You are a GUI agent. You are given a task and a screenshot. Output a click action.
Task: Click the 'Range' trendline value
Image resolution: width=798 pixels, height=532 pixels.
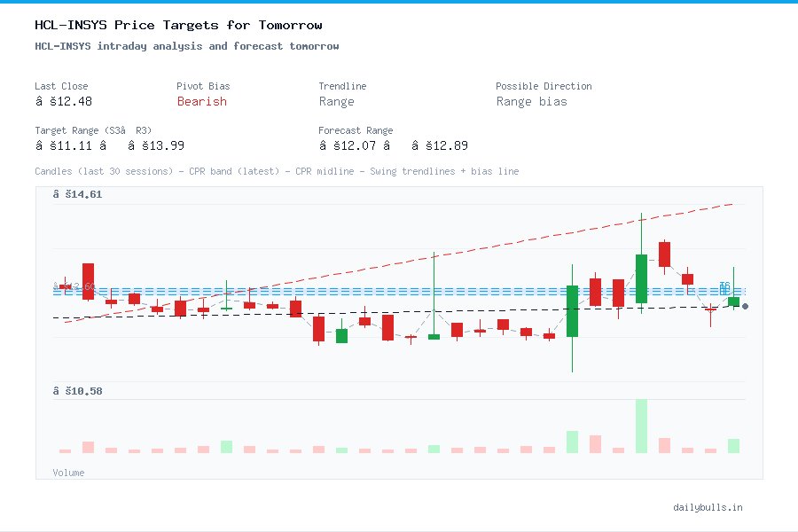tap(336, 102)
